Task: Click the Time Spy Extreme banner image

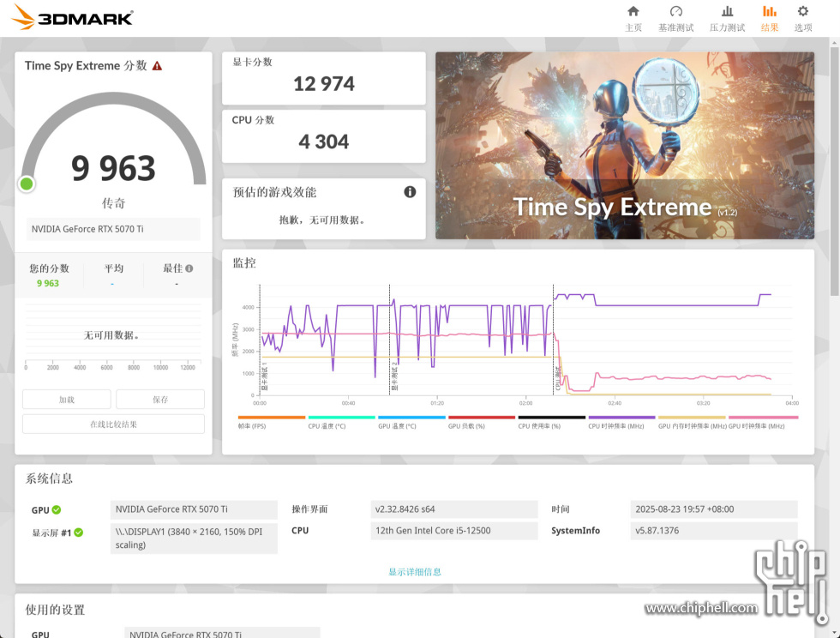Action: [x=625, y=145]
